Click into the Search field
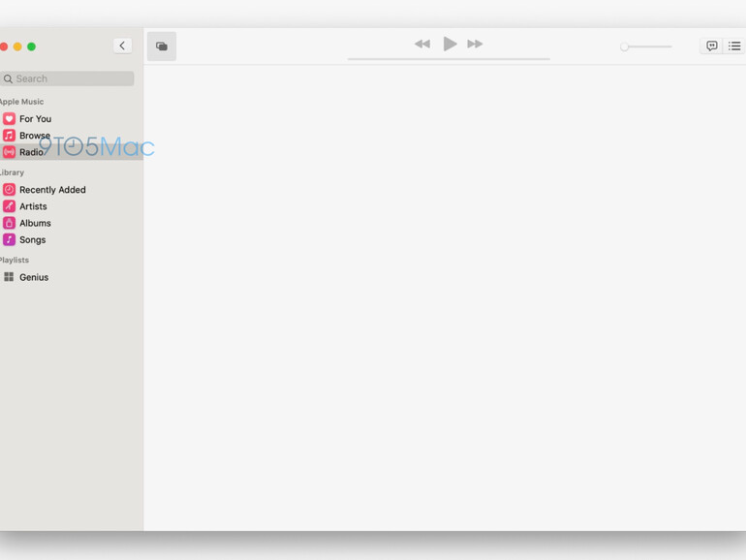This screenshot has width=746, height=560. click(67, 78)
